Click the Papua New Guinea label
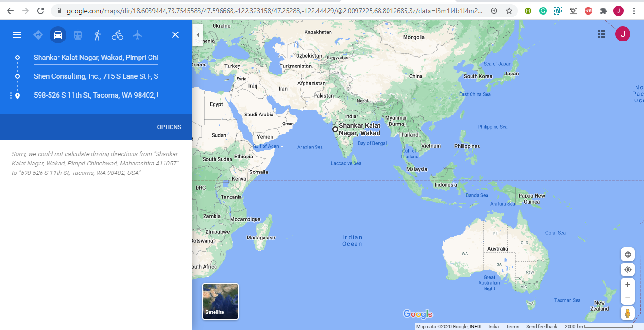Screen dimensions: 644x330 click(x=532, y=198)
